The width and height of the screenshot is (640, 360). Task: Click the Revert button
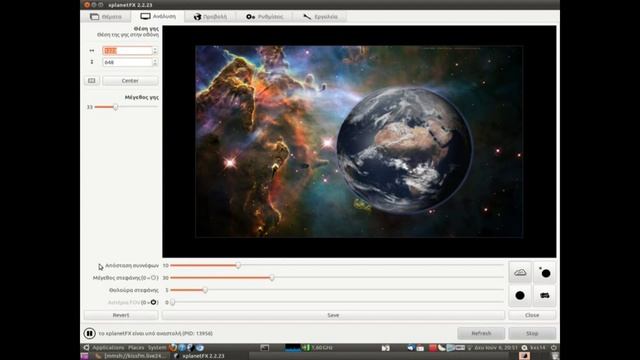tap(121, 315)
